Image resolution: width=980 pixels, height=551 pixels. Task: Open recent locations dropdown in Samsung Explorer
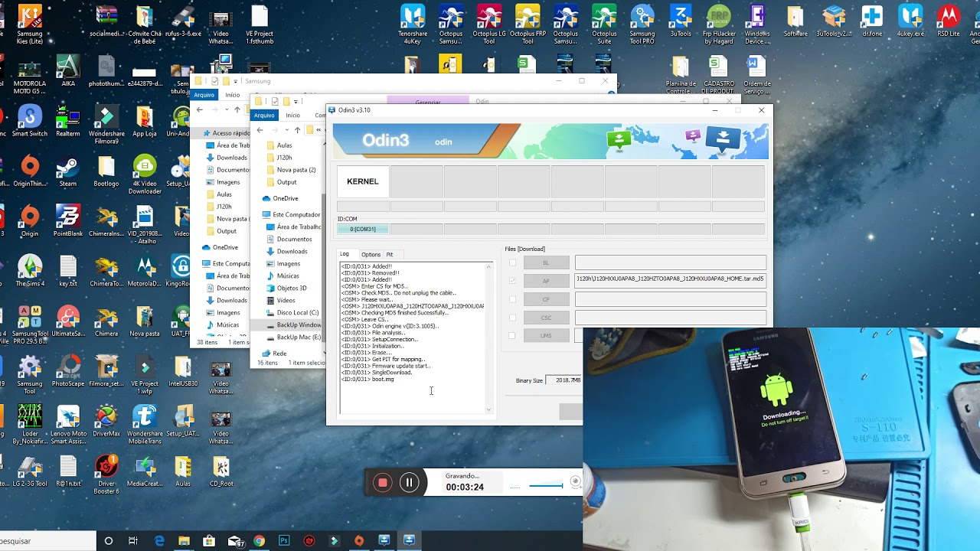click(x=227, y=110)
